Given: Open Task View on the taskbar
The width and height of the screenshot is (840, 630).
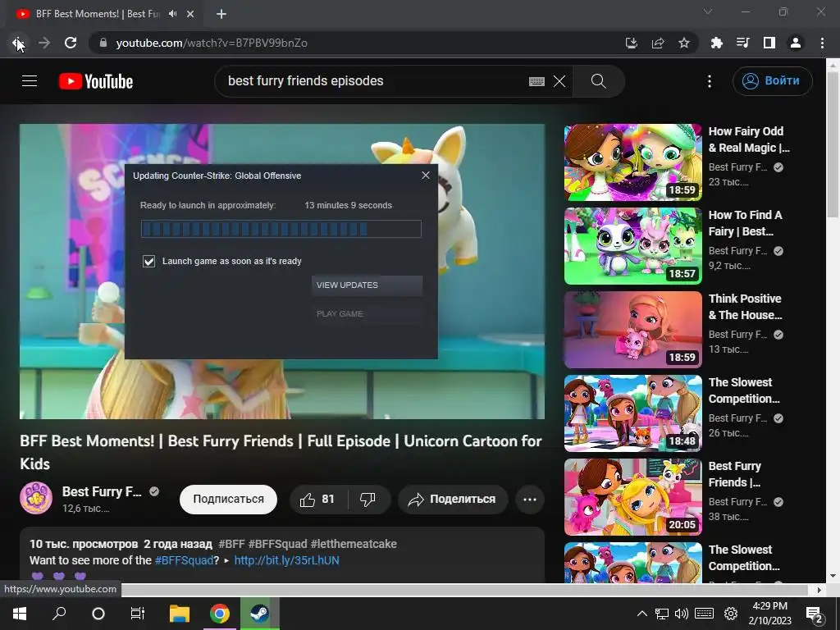Looking at the screenshot, I should (x=138, y=614).
